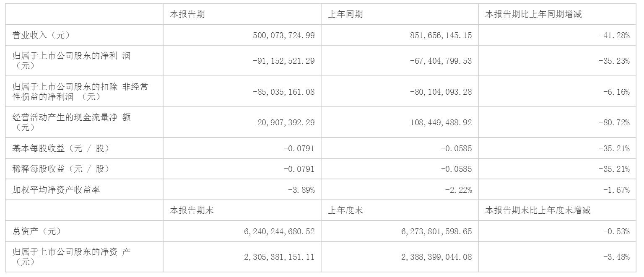Click revenue value 500,073,724.99
The width and height of the screenshot is (644, 277).
[x=283, y=35]
